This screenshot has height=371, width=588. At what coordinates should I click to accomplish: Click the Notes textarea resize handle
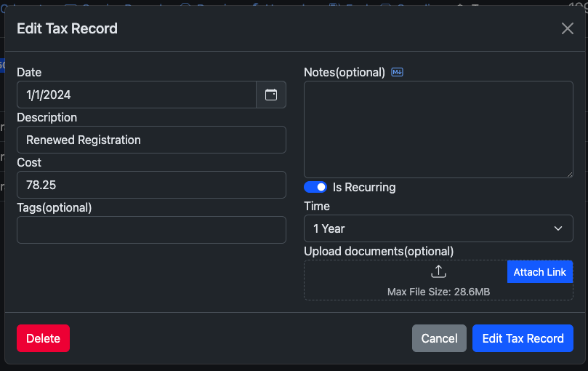(569, 173)
